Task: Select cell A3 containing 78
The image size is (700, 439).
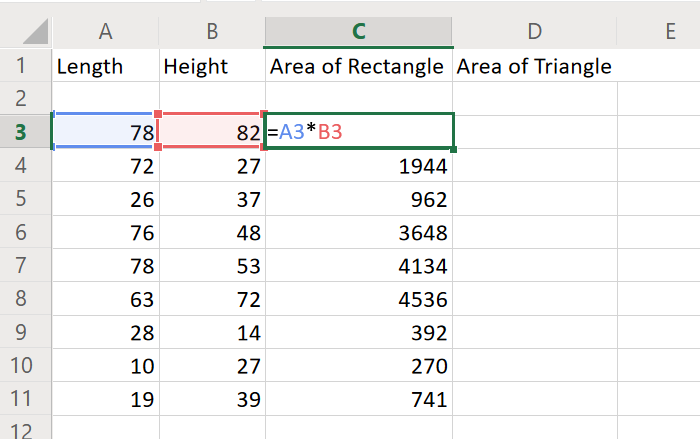Action: pyautogui.click(x=105, y=132)
